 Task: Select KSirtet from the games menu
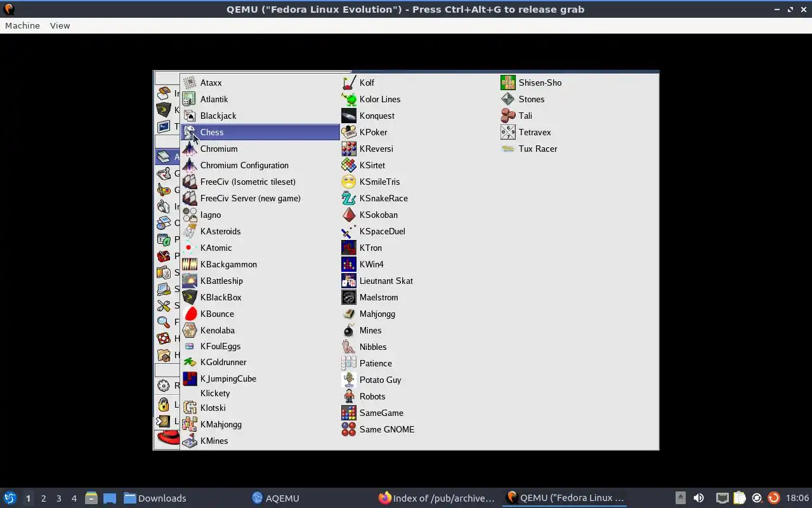(x=419, y=165)
